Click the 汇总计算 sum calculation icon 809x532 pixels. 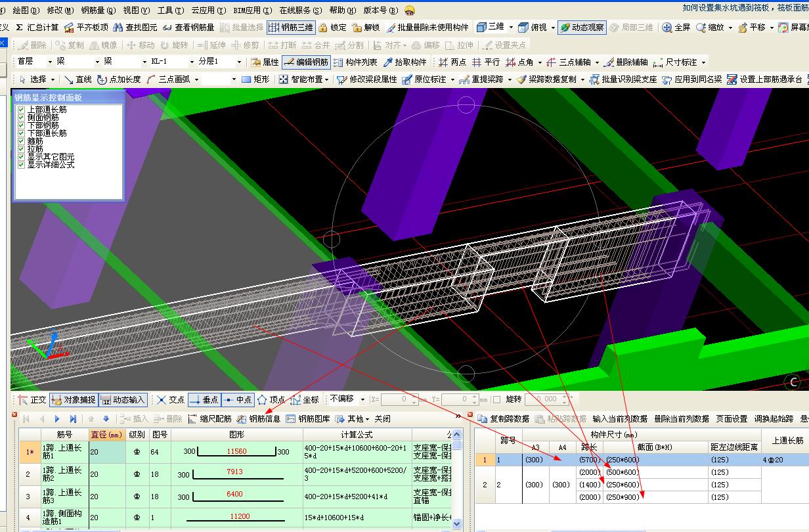(19, 28)
